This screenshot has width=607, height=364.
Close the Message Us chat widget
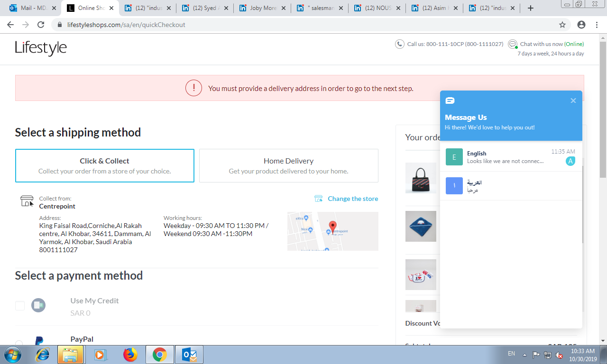pyautogui.click(x=573, y=100)
